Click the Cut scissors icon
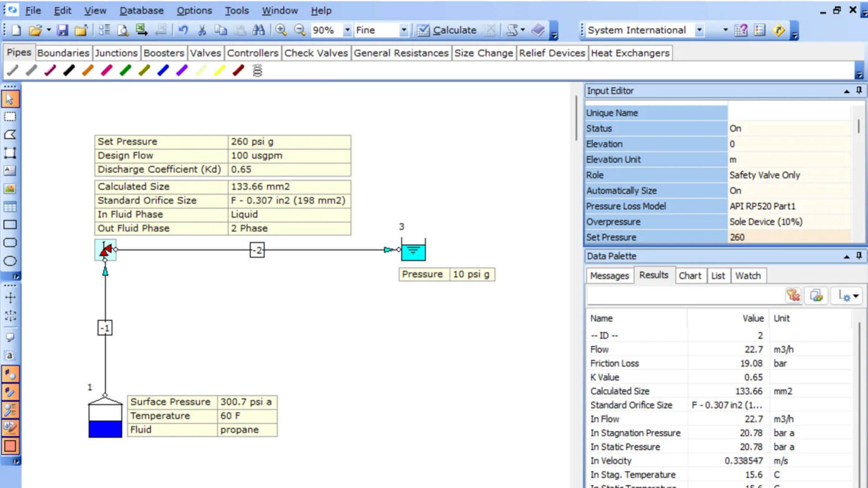The height and width of the screenshot is (488, 868). click(201, 30)
